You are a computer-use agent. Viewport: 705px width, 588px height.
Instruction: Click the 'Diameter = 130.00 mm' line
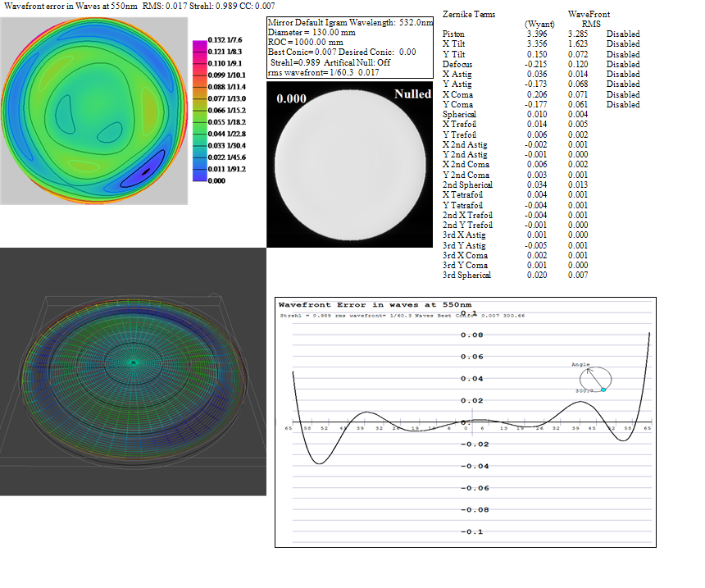coord(312,32)
